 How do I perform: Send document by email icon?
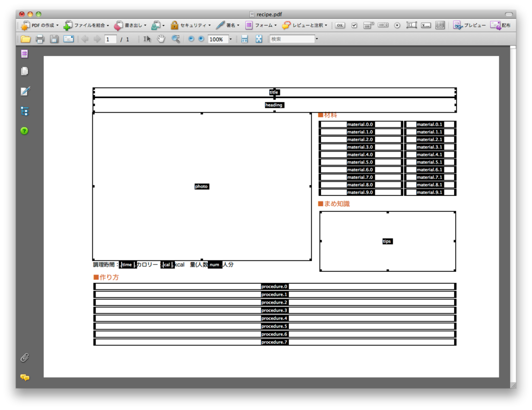tap(68, 39)
